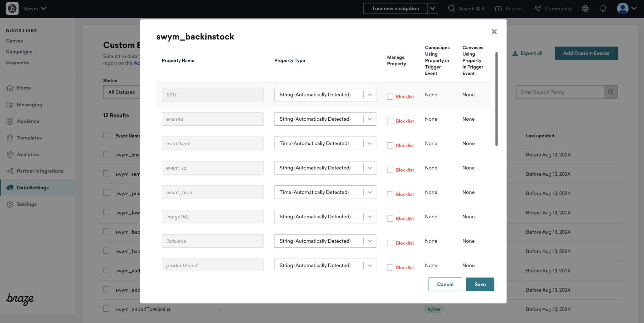Click the search magnifier button beside search terms
This screenshot has width=644, height=323.
tap(611, 92)
